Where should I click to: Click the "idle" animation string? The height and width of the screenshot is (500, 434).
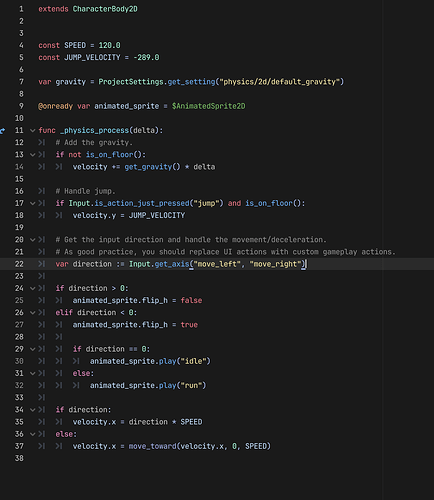(x=193, y=361)
